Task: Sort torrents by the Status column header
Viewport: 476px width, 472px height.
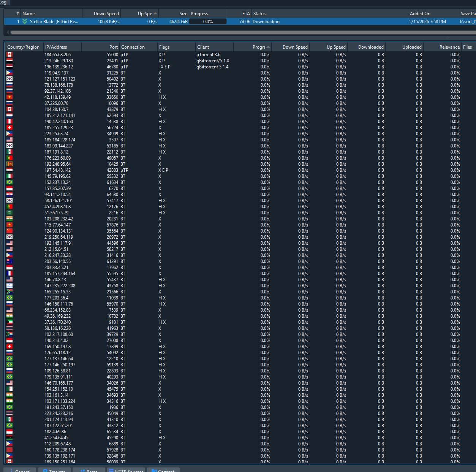Action: pos(330,14)
